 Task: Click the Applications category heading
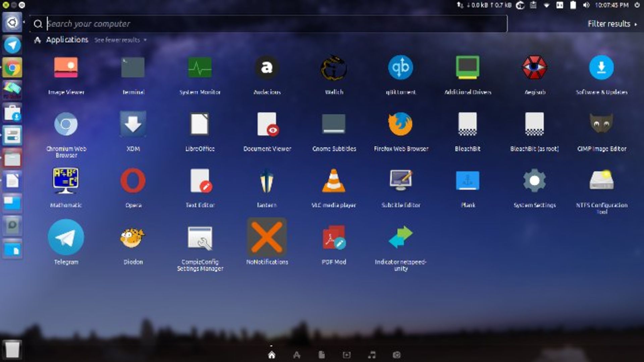click(x=67, y=40)
